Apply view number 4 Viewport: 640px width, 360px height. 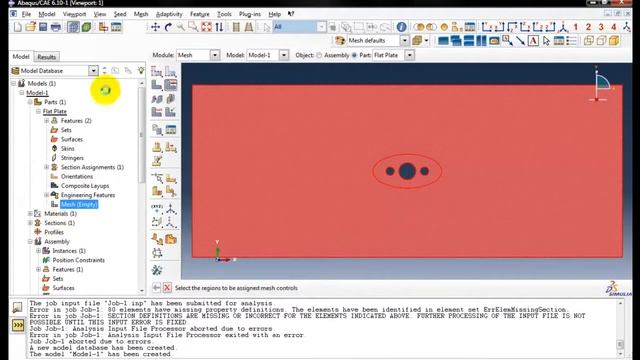point(613,27)
